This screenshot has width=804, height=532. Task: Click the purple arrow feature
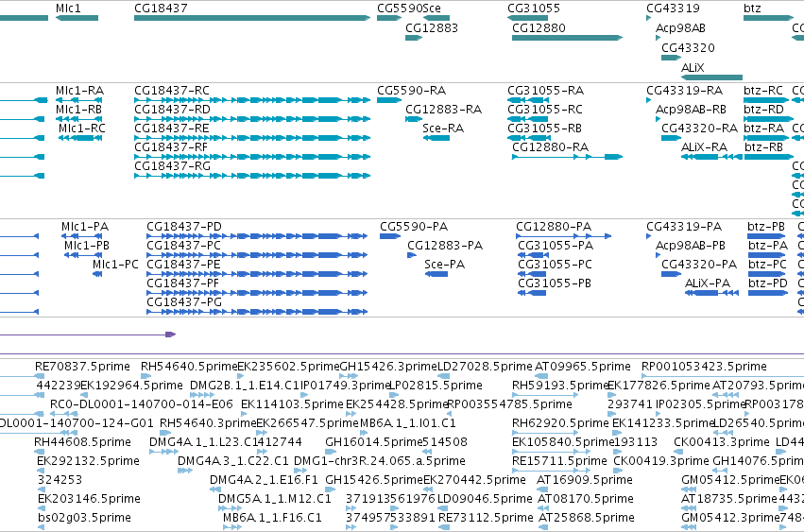(88, 335)
